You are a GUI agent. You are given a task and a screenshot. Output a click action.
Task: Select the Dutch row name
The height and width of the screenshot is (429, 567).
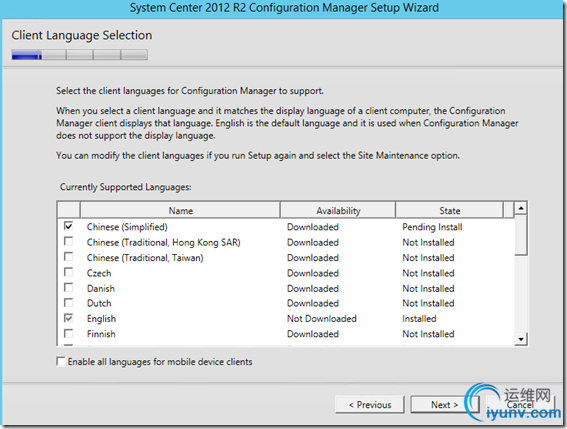(99, 303)
